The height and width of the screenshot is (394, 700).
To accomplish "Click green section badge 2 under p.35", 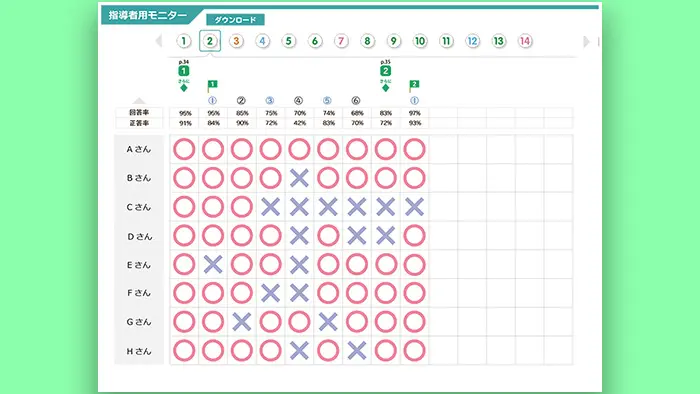I will [385, 71].
